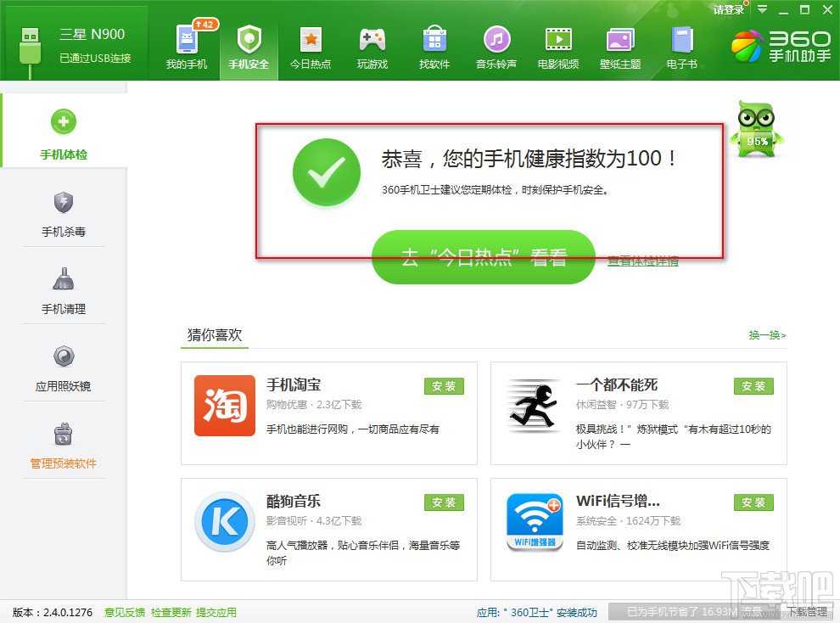Click the version 2.4.0.1276 text
840x623 pixels.
[x=53, y=612]
